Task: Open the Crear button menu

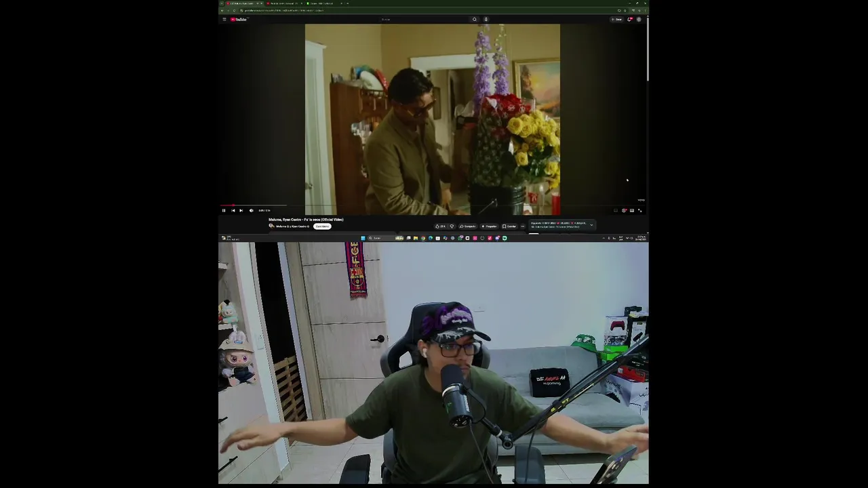Action: point(616,19)
